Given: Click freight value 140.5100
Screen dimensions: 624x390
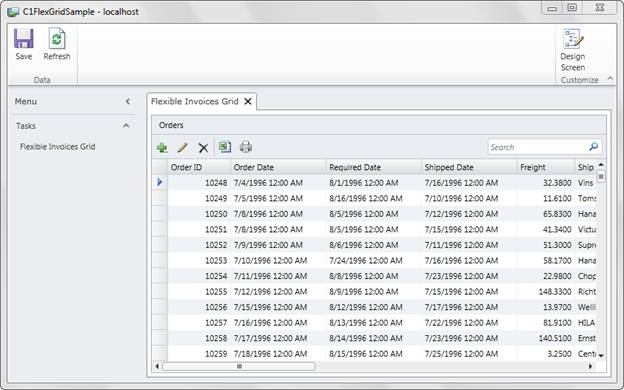Looking at the screenshot, I should tap(555, 338).
